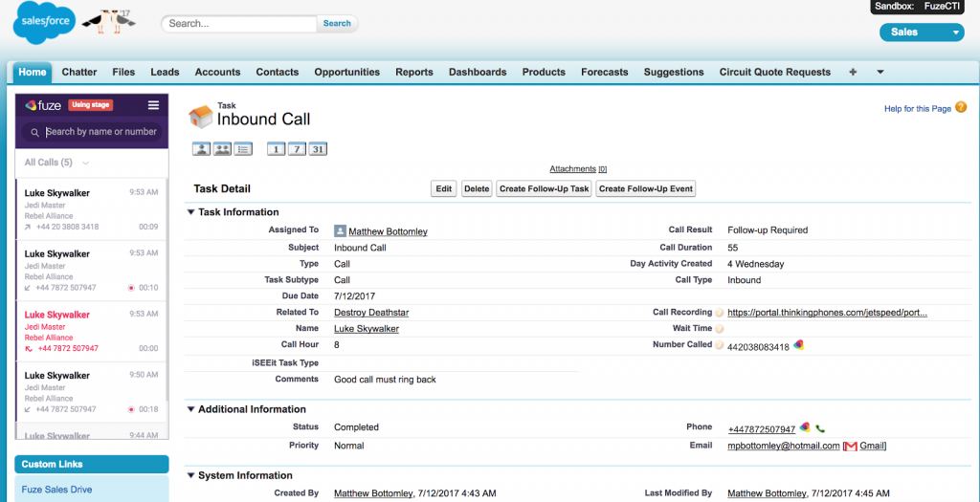
Task: Click recording indicator on the 00:10 call
Action: (131, 288)
